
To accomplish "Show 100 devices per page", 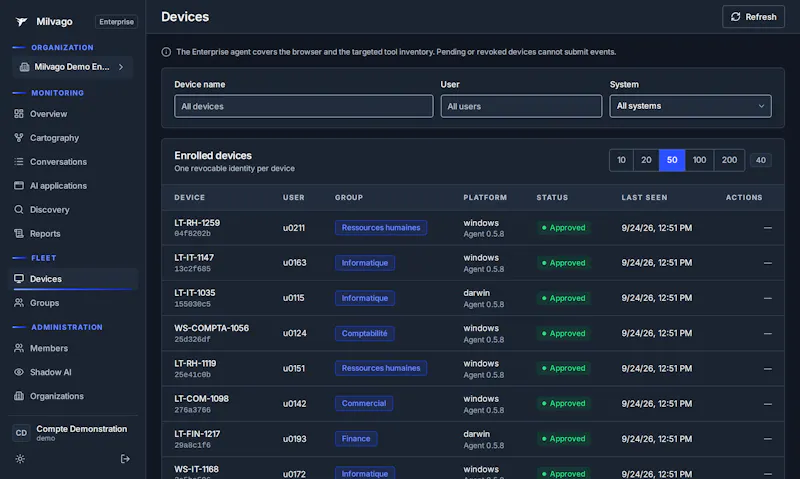I will 699,160.
